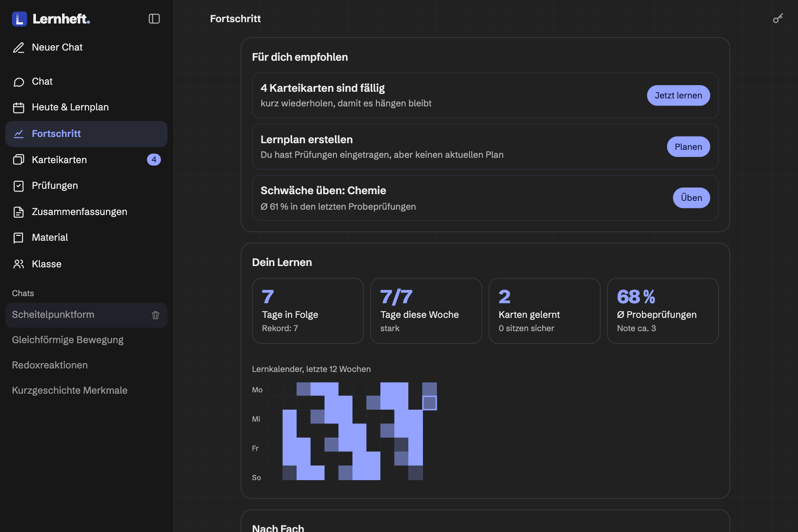Click the 68 % Probeprüfungen card
Image resolution: width=798 pixels, height=532 pixels.
[x=663, y=311]
